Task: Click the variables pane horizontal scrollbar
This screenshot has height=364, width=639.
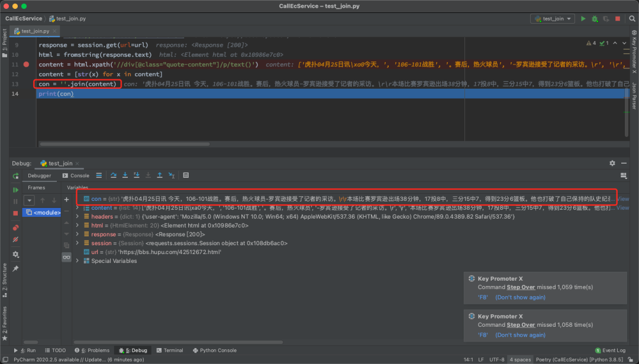Action: [x=178, y=342]
